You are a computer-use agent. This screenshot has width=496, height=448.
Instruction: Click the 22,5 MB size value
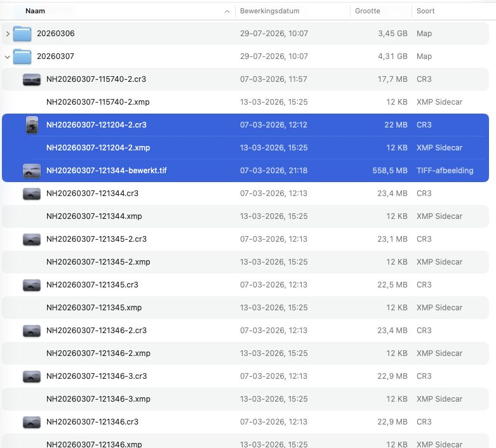392,284
